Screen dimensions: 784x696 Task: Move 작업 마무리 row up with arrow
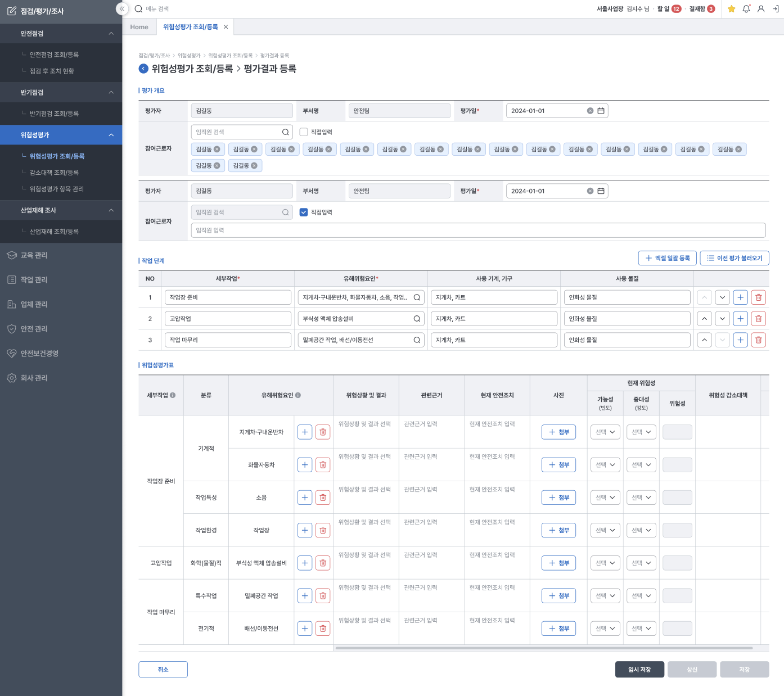click(x=704, y=340)
